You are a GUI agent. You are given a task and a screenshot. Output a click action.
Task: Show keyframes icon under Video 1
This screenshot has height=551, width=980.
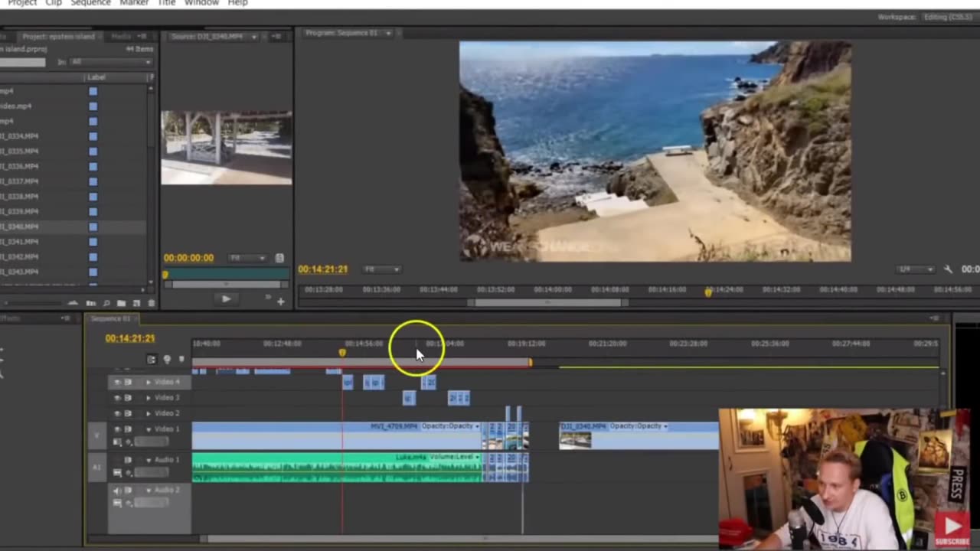pos(129,442)
